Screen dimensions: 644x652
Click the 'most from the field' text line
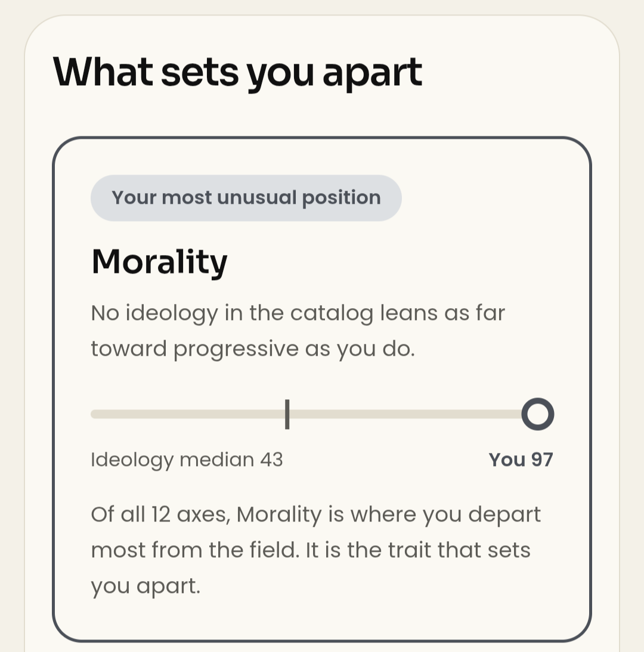(x=310, y=550)
